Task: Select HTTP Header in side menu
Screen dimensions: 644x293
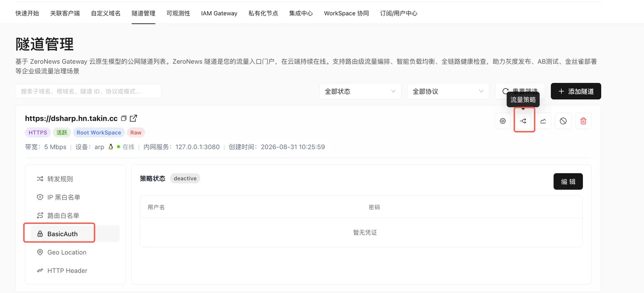Action: (x=75, y=271)
